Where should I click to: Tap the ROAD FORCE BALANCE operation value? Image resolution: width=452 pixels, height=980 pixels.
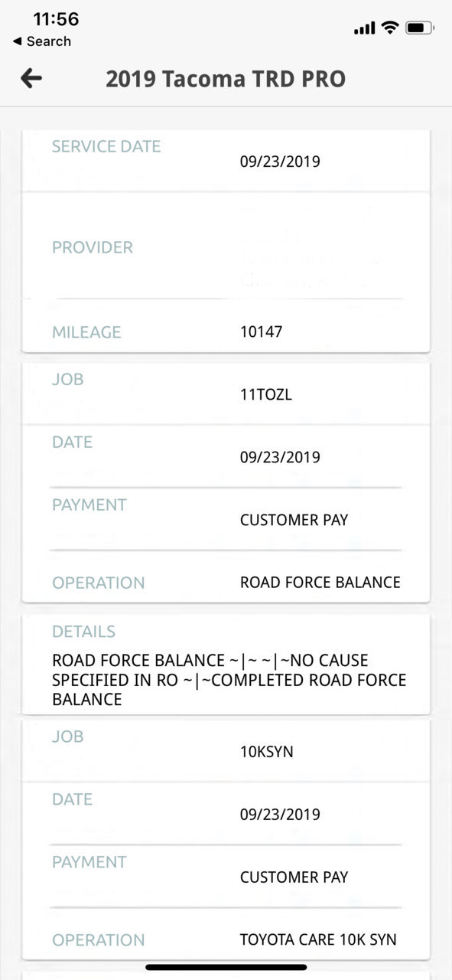click(x=320, y=582)
